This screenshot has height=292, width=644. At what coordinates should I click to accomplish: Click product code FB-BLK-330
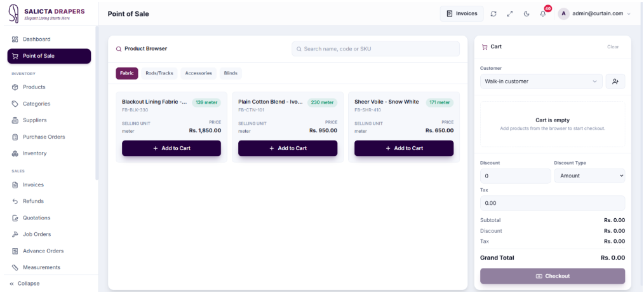[135, 110]
